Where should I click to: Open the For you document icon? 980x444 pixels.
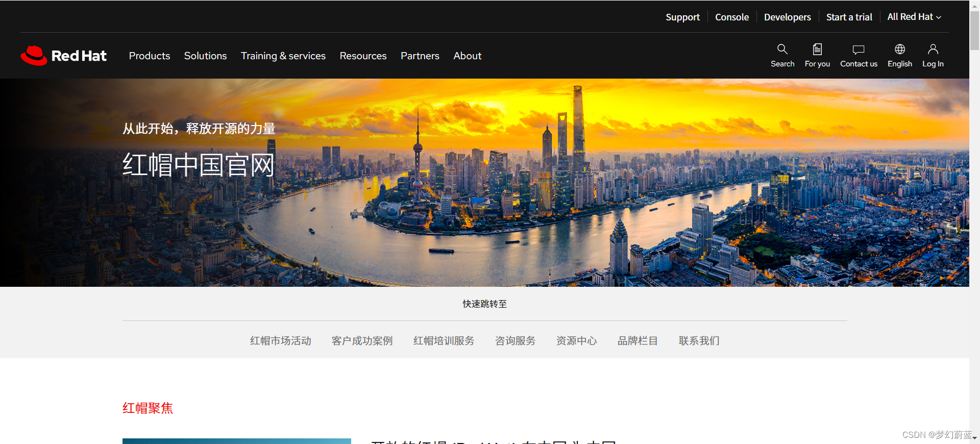pyautogui.click(x=817, y=50)
